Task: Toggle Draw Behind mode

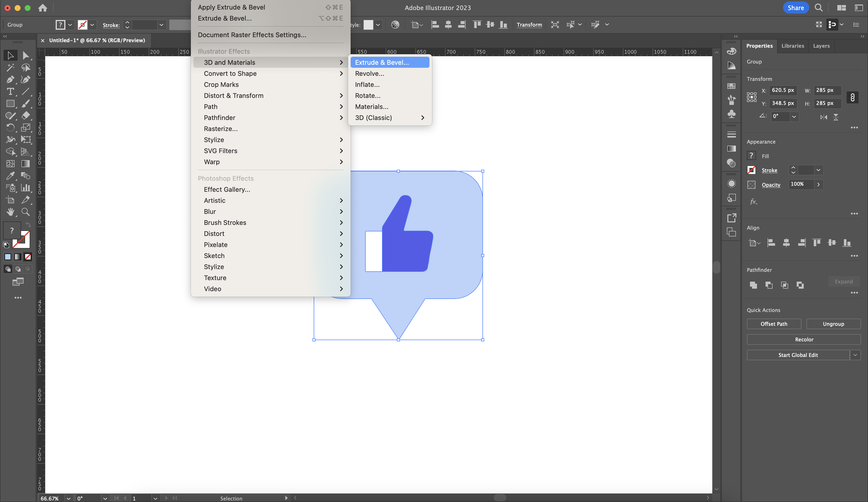Action: pyautogui.click(x=18, y=269)
